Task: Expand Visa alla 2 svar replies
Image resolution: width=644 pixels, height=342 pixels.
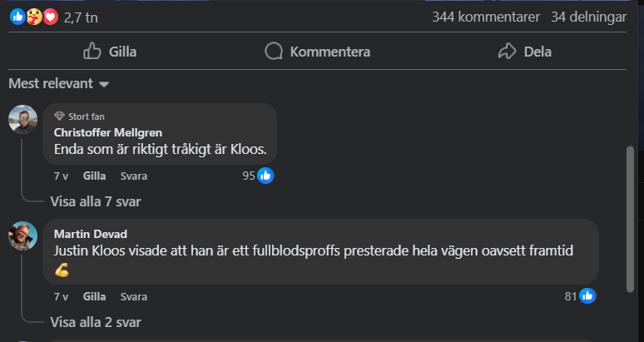Action: pyautogui.click(x=96, y=322)
